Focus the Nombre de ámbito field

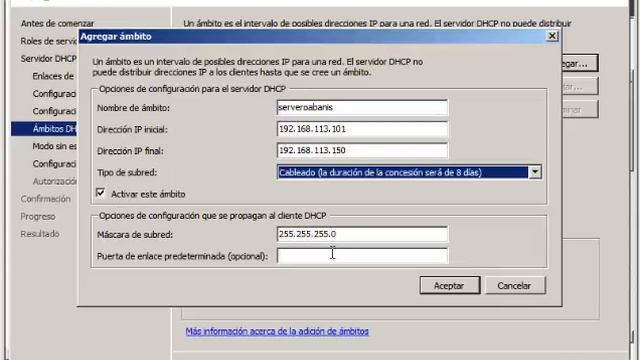pos(362,107)
